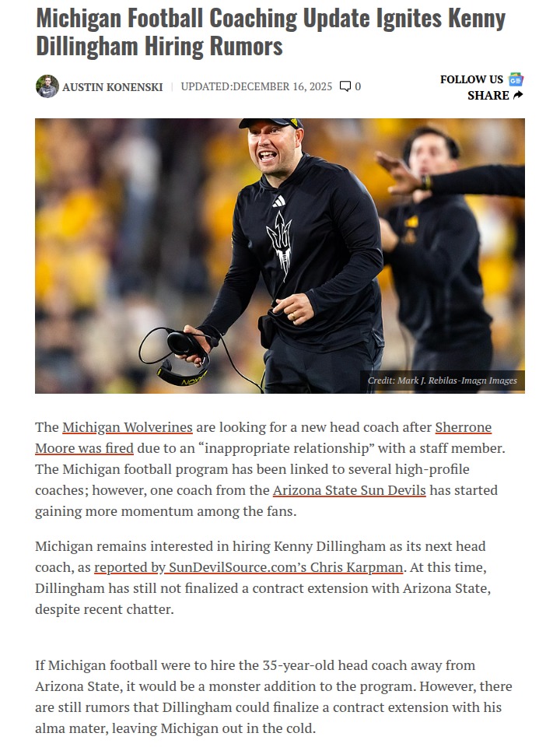Click the SHARE button label
560x747 pixels.
[488, 96]
